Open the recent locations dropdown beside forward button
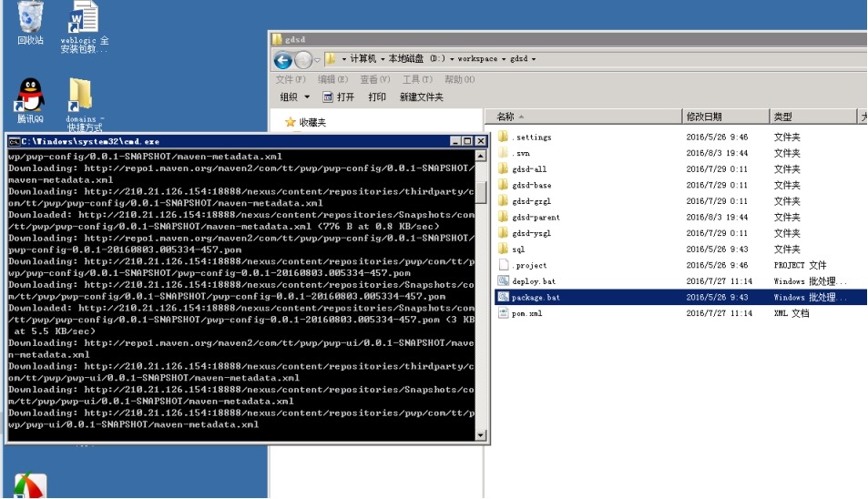 tap(317, 60)
